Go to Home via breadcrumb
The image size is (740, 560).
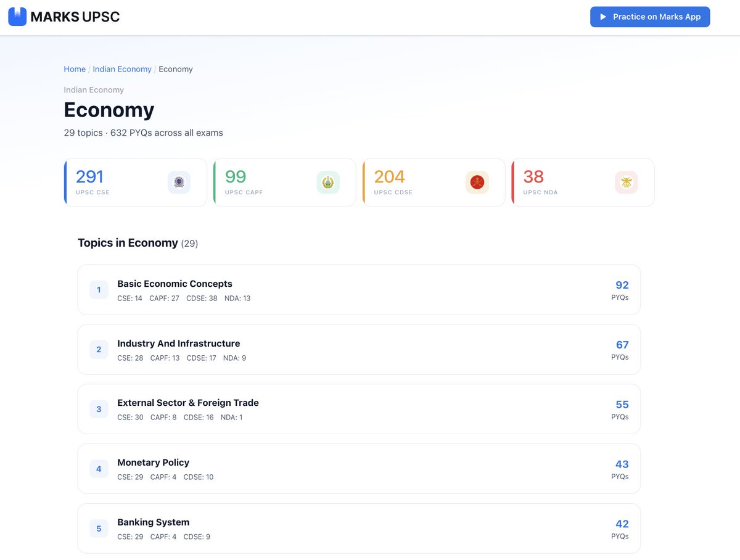pyautogui.click(x=75, y=69)
